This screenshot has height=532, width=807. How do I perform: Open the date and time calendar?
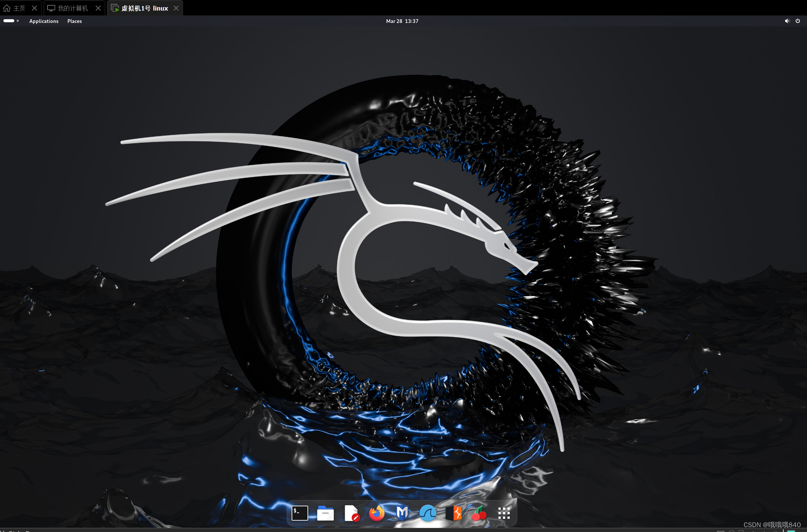(402, 21)
